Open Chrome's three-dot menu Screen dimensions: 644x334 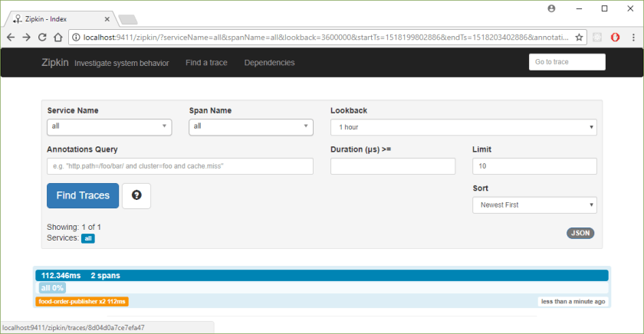[632, 37]
